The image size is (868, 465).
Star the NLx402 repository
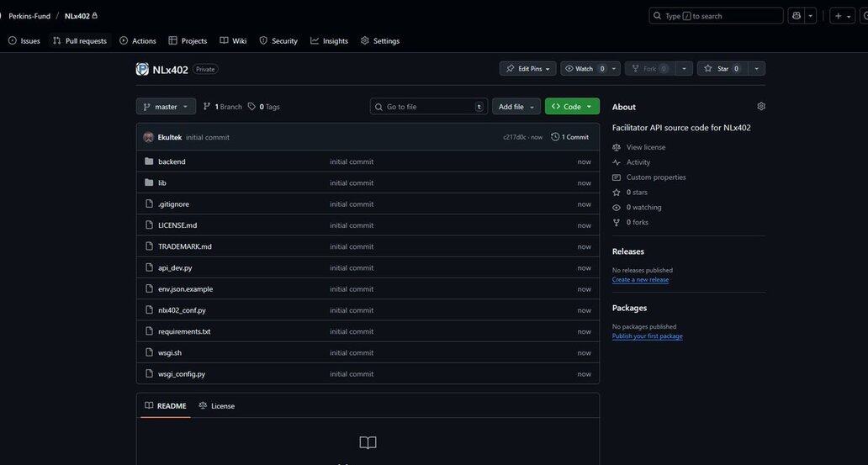pos(721,69)
